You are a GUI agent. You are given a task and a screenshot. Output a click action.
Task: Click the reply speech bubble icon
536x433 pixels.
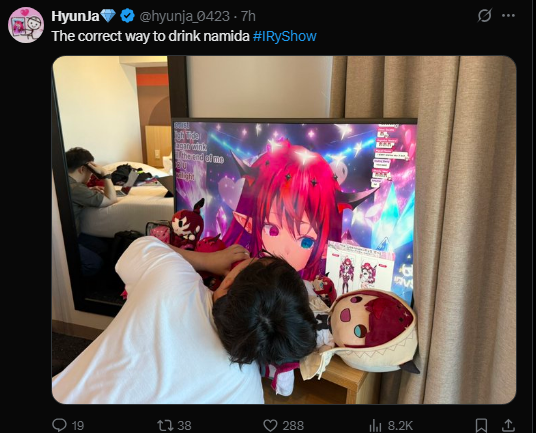pyautogui.click(x=59, y=425)
